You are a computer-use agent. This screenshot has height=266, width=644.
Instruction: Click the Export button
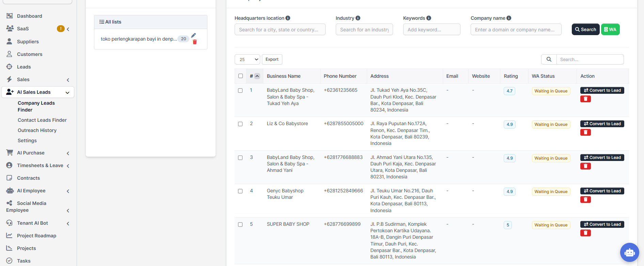[272, 59]
